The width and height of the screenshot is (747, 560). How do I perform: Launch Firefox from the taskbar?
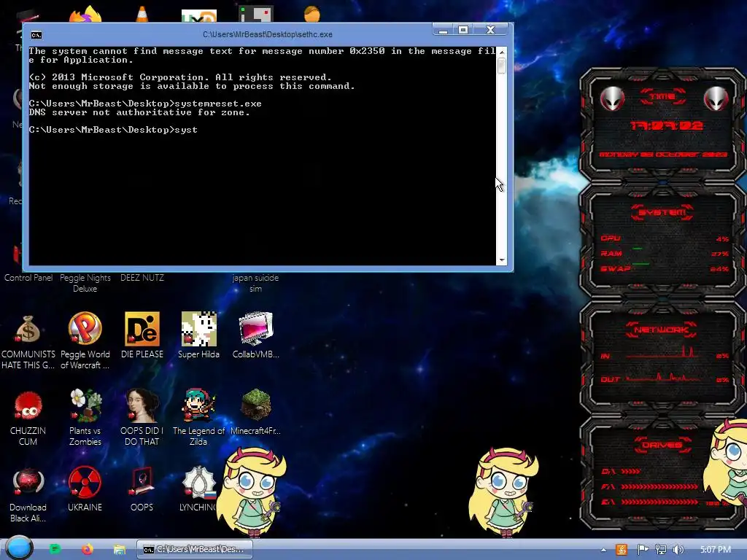point(88,549)
